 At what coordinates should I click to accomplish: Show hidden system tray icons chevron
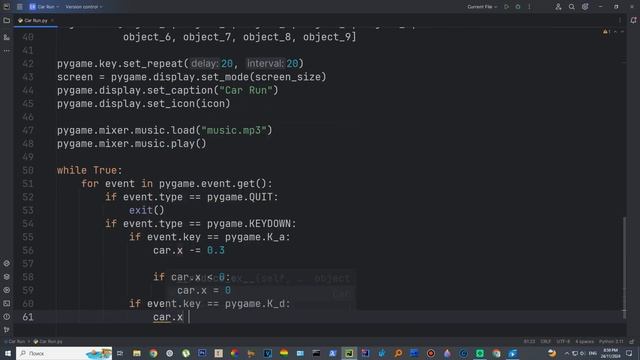[x=567, y=353]
